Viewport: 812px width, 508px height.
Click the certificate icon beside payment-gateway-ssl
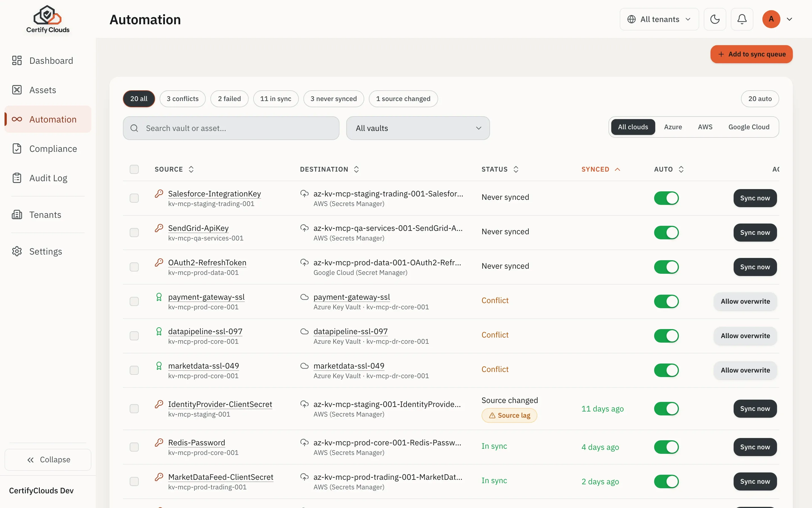click(159, 297)
